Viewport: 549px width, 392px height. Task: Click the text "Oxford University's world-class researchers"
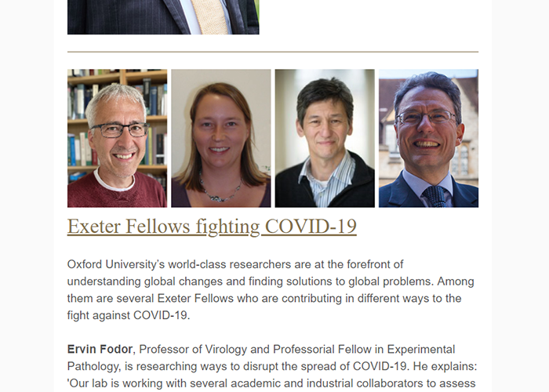pos(184,264)
